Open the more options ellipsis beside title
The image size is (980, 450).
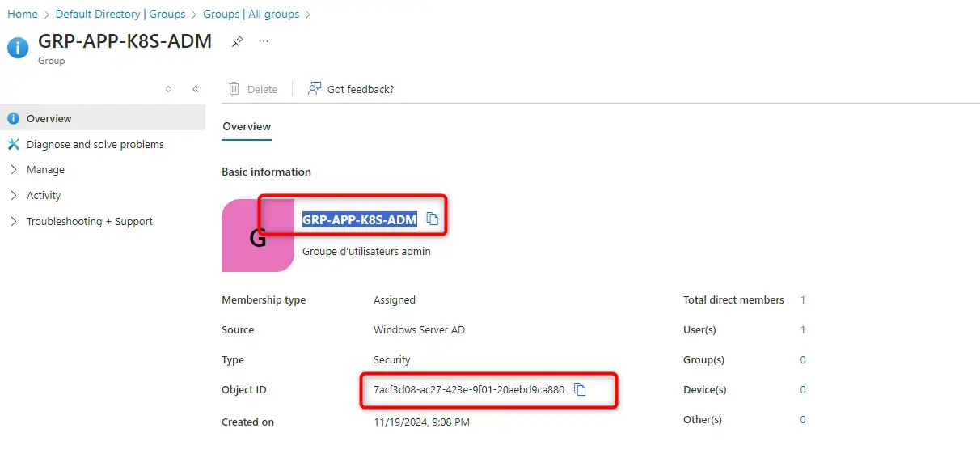[264, 41]
